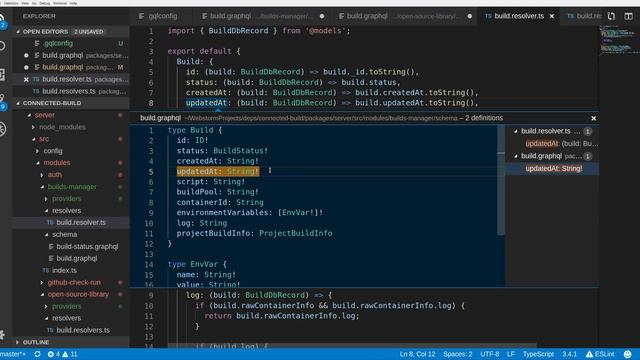640x360 pixels.
Task: Open the Search view in activity bar
Action: click(2, 46)
